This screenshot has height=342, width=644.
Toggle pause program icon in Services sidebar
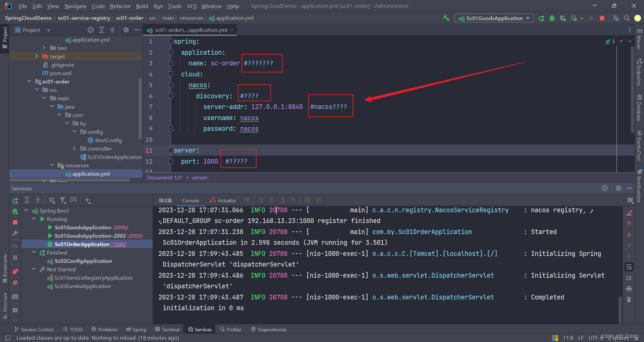[x=15, y=258]
